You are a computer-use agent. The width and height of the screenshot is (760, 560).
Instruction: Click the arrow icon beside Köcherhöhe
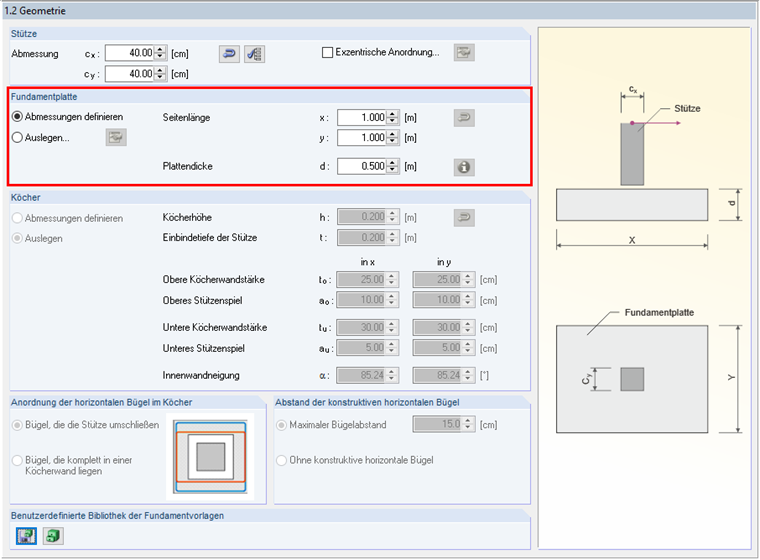pyautogui.click(x=464, y=218)
